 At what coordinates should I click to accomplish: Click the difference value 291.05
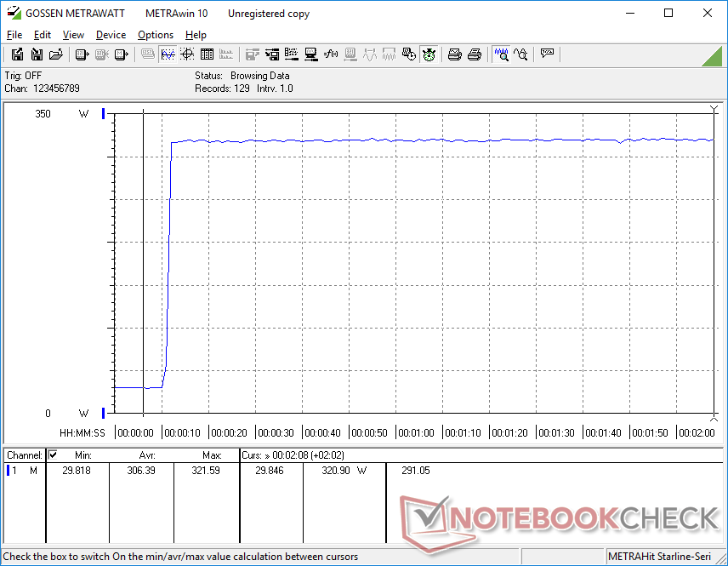point(416,471)
